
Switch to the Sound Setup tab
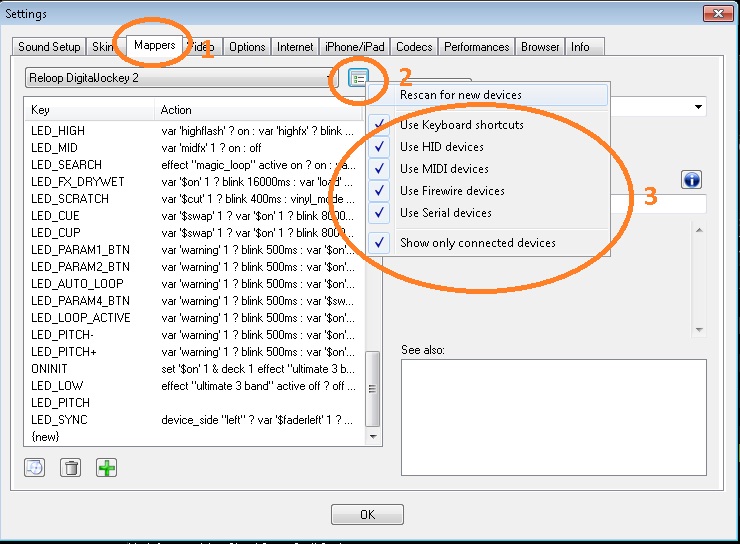click(49, 47)
